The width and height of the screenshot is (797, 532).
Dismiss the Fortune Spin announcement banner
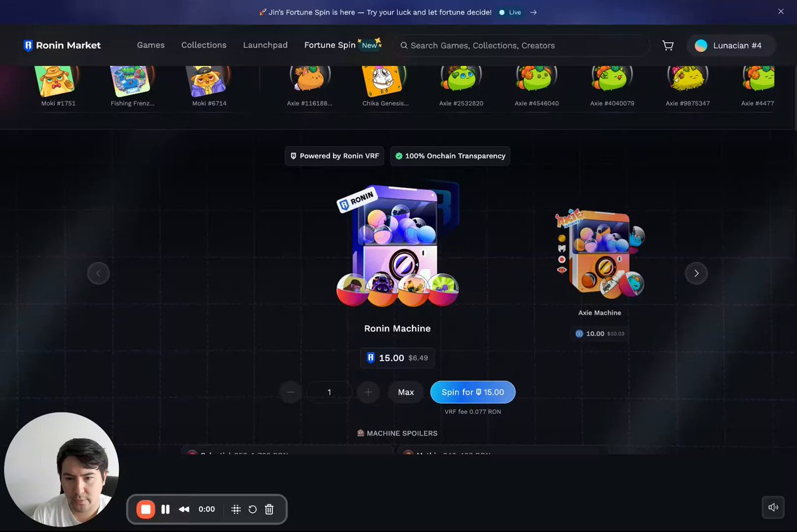[781, 12]
